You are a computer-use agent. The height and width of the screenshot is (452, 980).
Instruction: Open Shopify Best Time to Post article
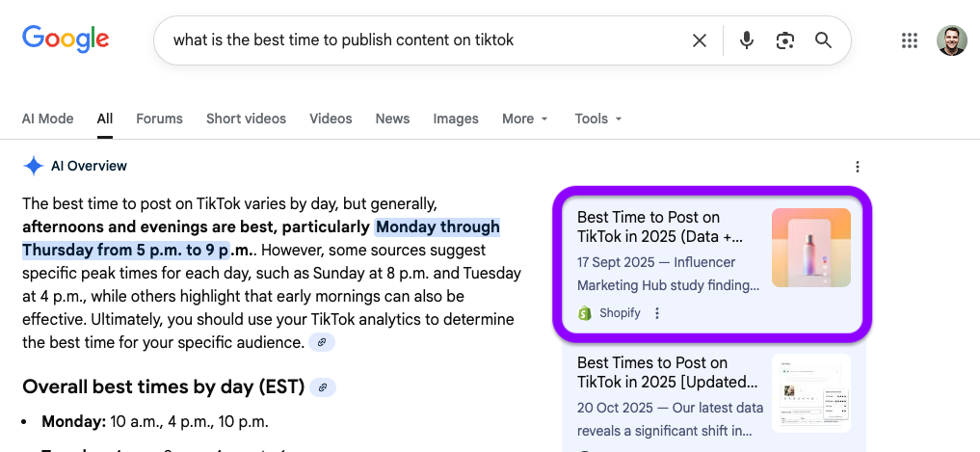pyautogui.click(x=660, y=226)
